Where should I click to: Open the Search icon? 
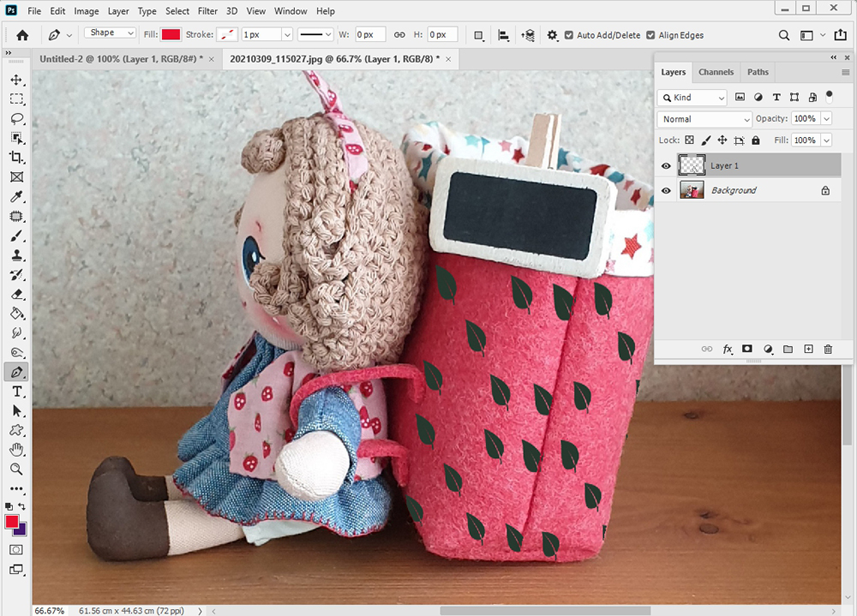784,35
